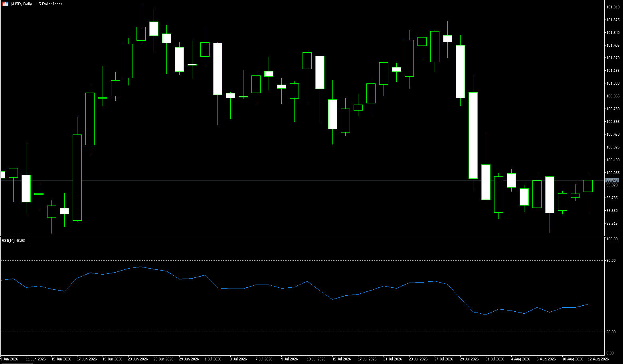Select the "$USD, Daily: US Dollar Index" chart title
Viewport: 623px width, 364px height.
36,4
